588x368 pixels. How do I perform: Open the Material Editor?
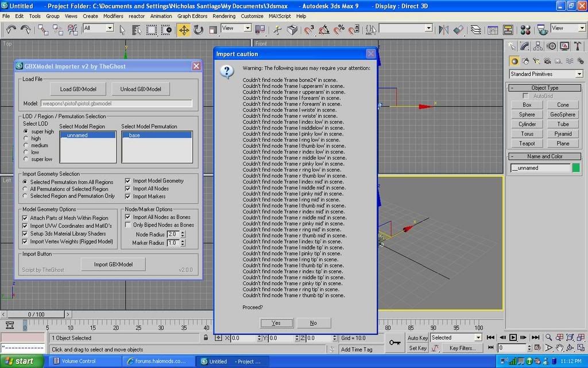[x=525, y=30]
